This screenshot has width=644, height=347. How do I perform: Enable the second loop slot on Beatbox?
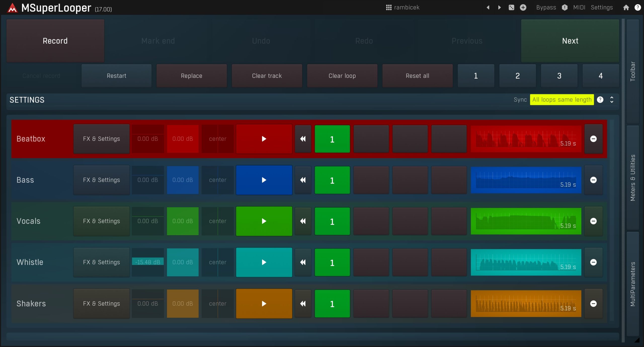click(x=371, y=139)
